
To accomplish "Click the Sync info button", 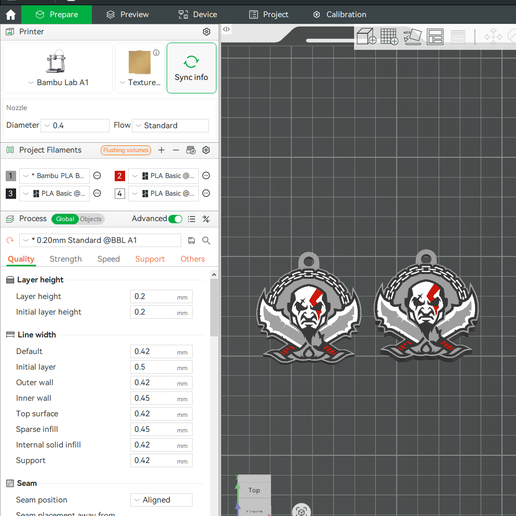I will tap(191, 68).
